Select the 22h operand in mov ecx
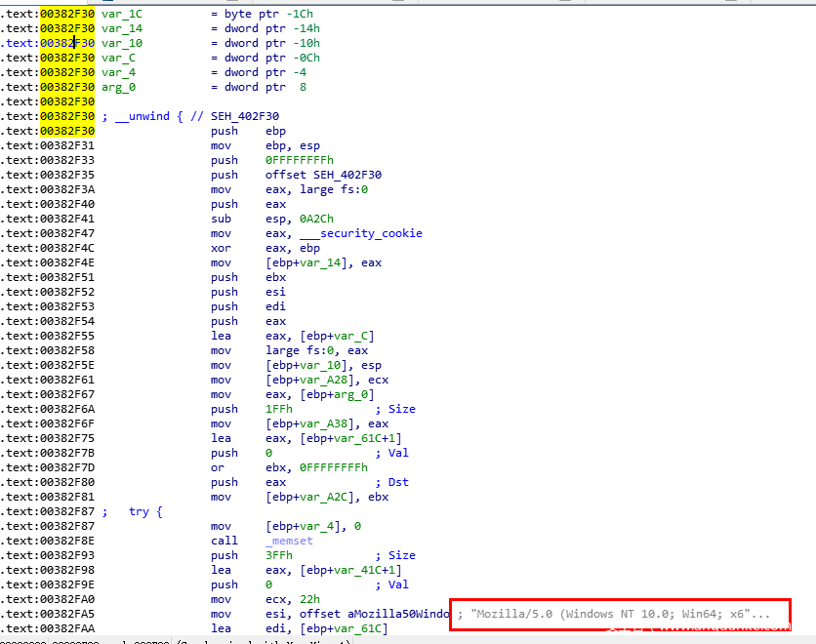 [310, 599]
